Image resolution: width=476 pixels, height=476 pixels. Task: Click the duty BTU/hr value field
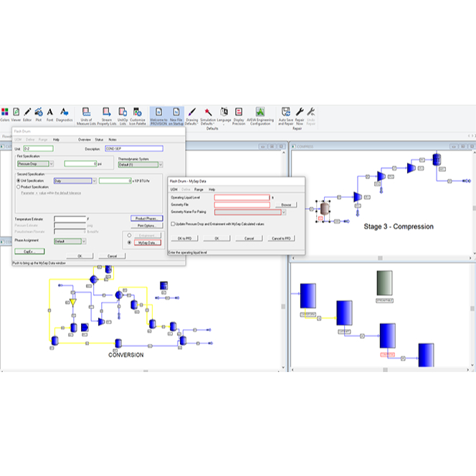(x=115, y=181)
